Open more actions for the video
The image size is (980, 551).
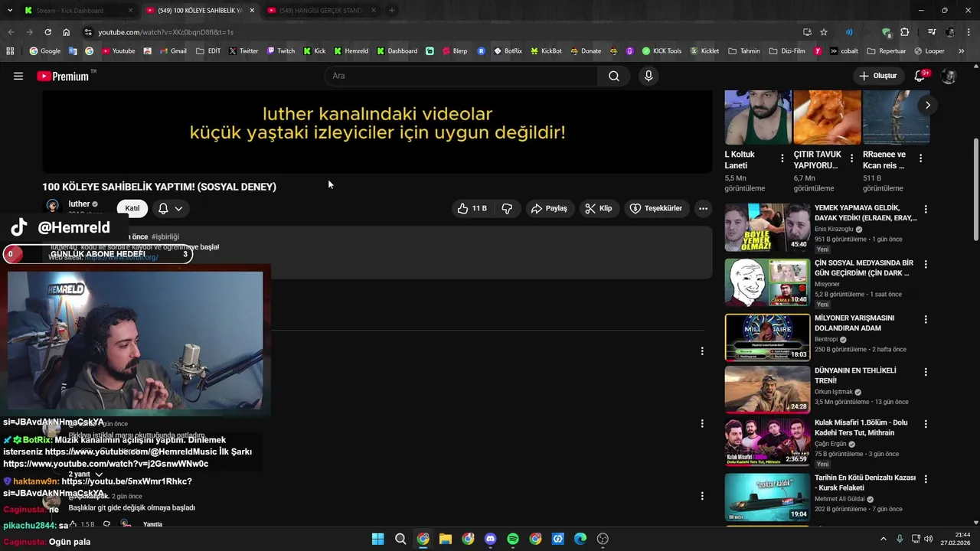703,208
